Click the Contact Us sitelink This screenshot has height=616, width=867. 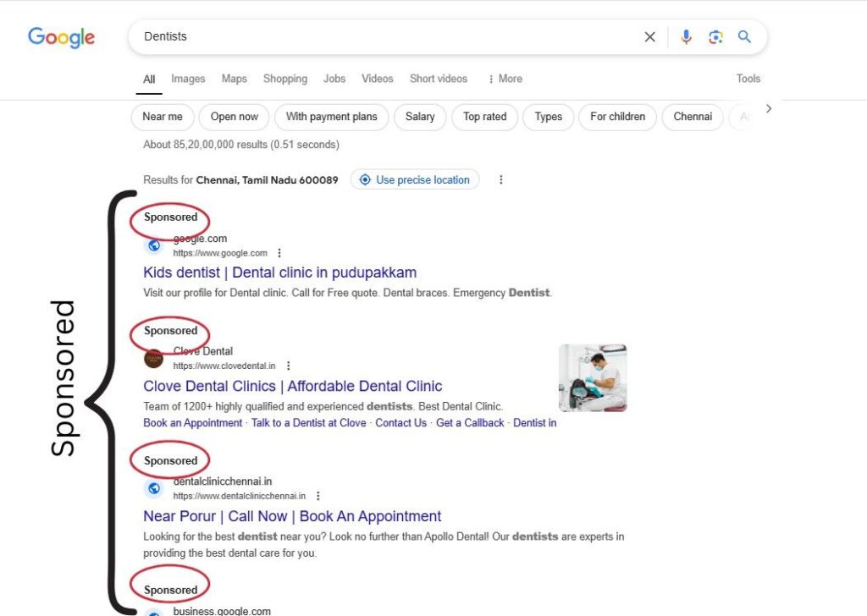(x=400, y=423)
